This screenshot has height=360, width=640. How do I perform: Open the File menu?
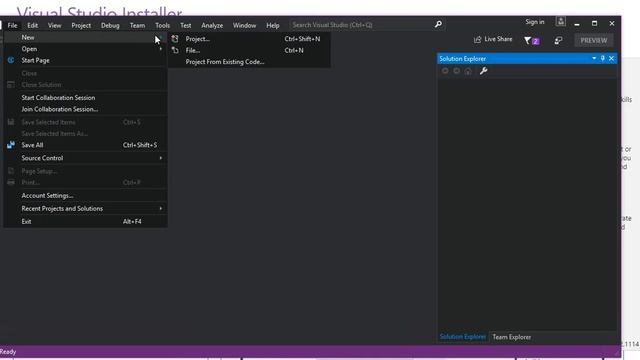pyautogui.click(x=12, y=25)
